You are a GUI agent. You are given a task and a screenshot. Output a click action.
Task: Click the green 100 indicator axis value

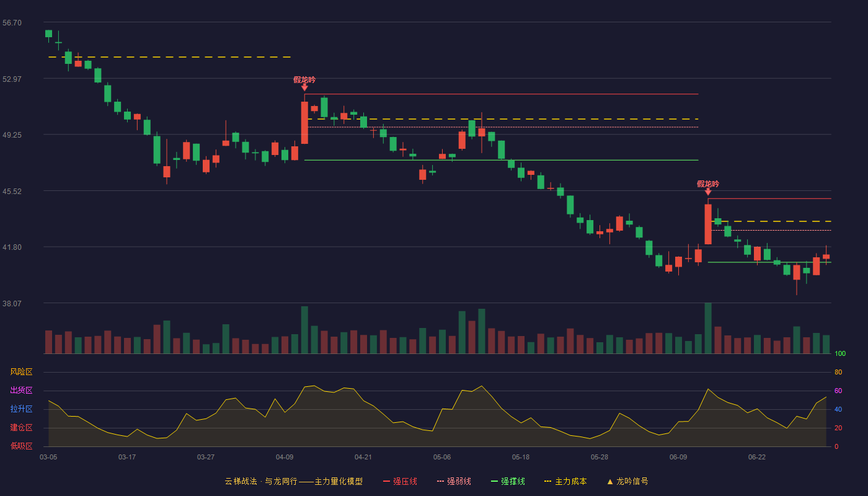[840, 354]
